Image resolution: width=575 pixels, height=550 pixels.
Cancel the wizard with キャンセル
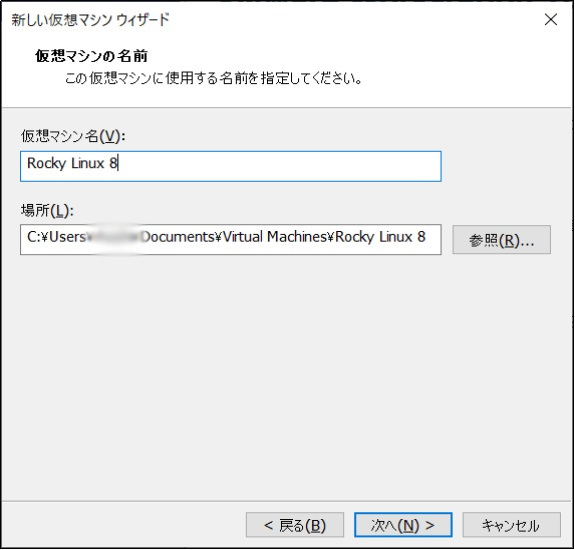(x=512, y=525)
